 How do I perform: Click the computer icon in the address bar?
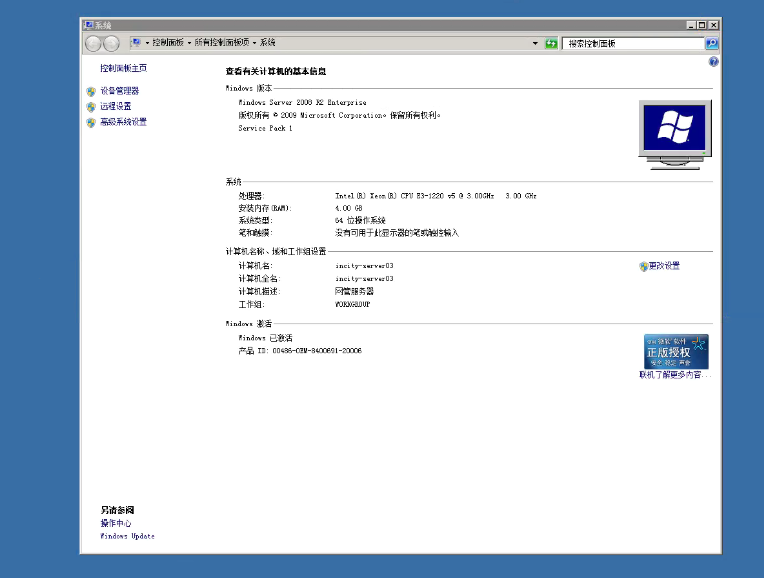coord(136,43)
